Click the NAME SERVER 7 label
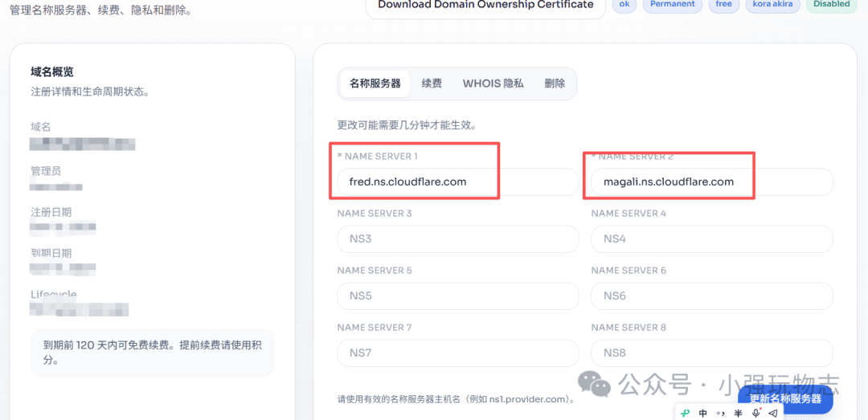The height and width of the screenshot is (420, 868). click(x=375, y=328)
